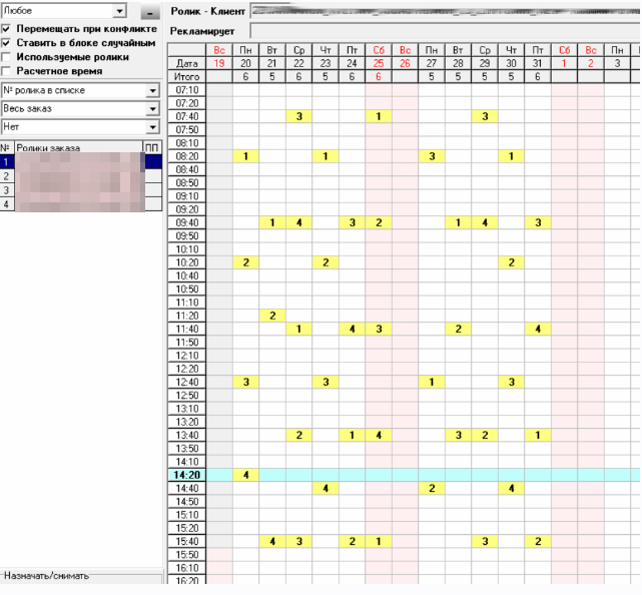
Task: Click cell at 15:40 on date 31
Action: [538, 541]
